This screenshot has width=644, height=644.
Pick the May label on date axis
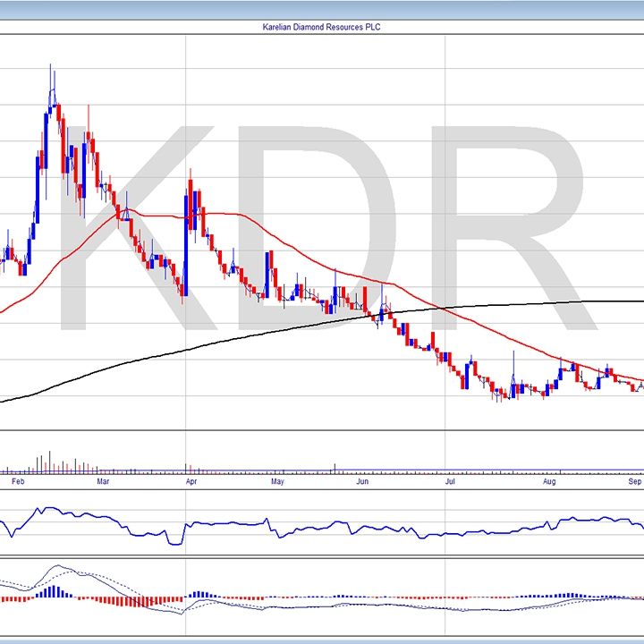pos(277,481)
